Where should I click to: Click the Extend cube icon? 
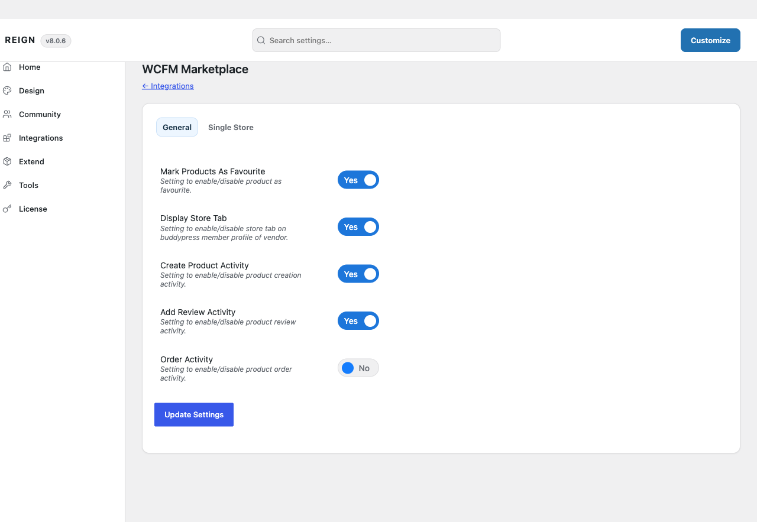coord(7,161)
